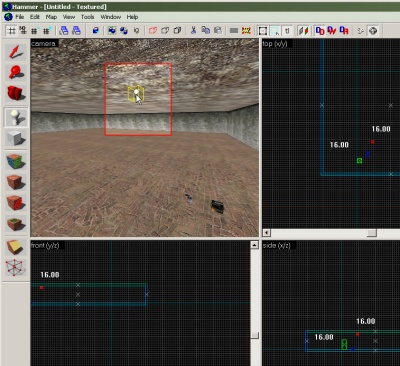Click the DW displacement toolbar icon
The width and height of the screenshot is (400, 366).
click(332, 31)
